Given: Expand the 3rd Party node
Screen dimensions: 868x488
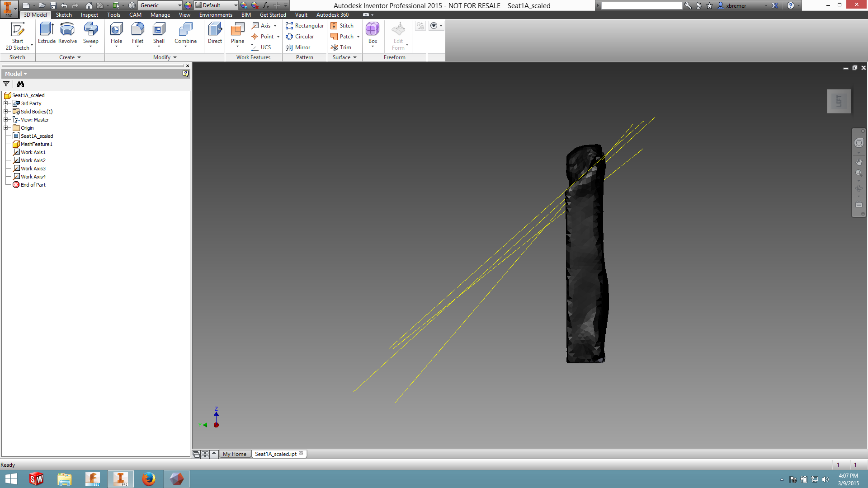Looking at the screenshot, I should 6,103.
